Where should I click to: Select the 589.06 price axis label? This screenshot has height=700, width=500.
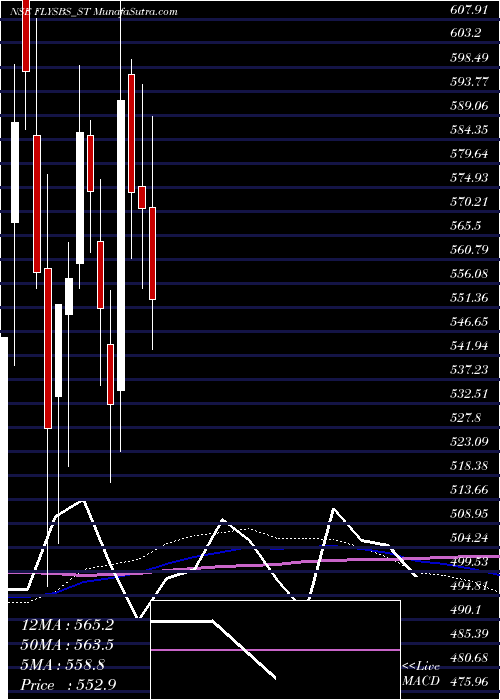point(469,107)
